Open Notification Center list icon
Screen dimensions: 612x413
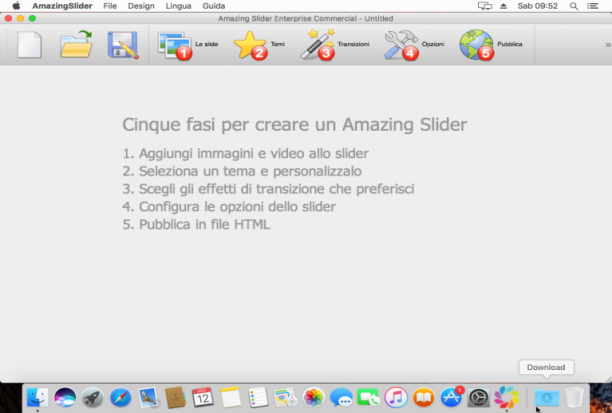pyautogui.click(x=592, y=6)
